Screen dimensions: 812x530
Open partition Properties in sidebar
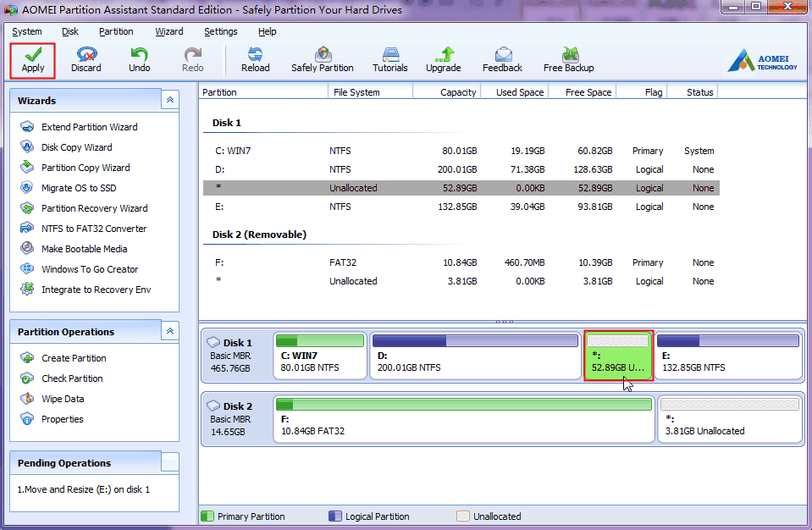click(62, 419)
